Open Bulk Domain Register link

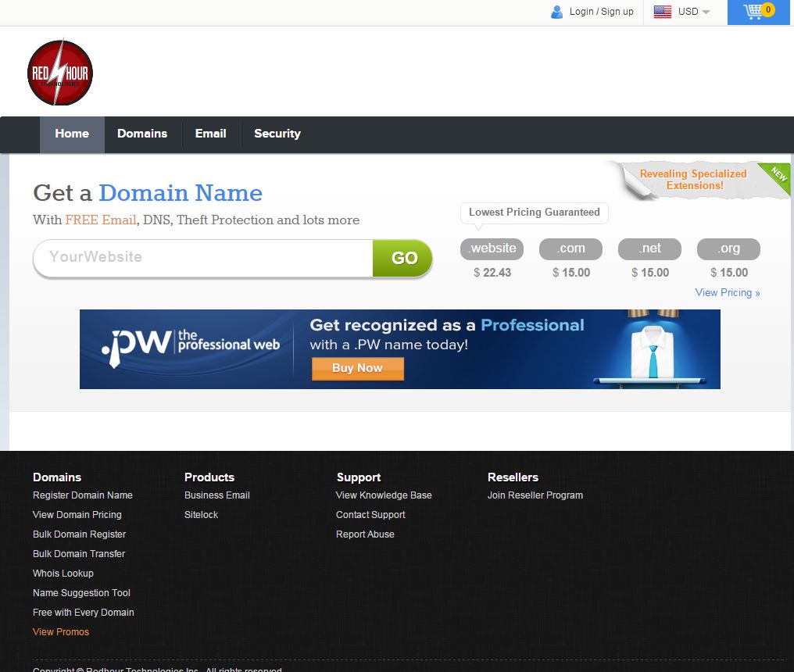point(79,534)
